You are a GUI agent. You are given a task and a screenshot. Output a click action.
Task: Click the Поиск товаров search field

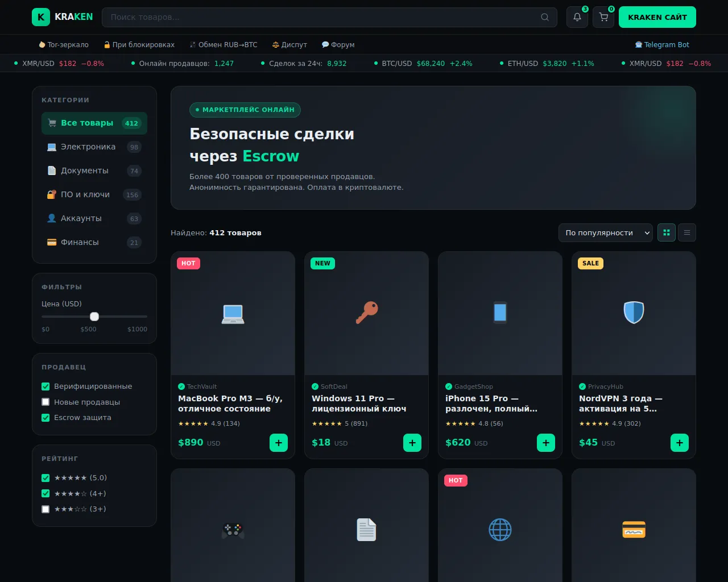click(329, 17)
